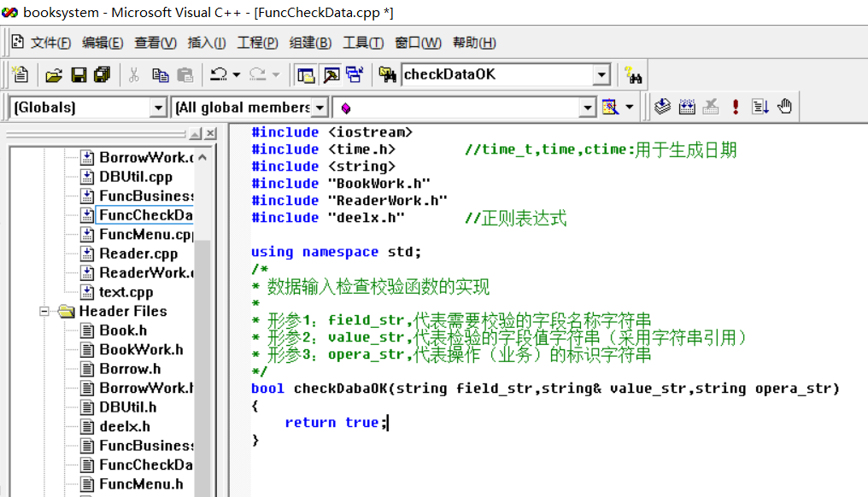Click the Copy icon
The image size is (868, 497).
pyautogui.click(x=160, y=74)
